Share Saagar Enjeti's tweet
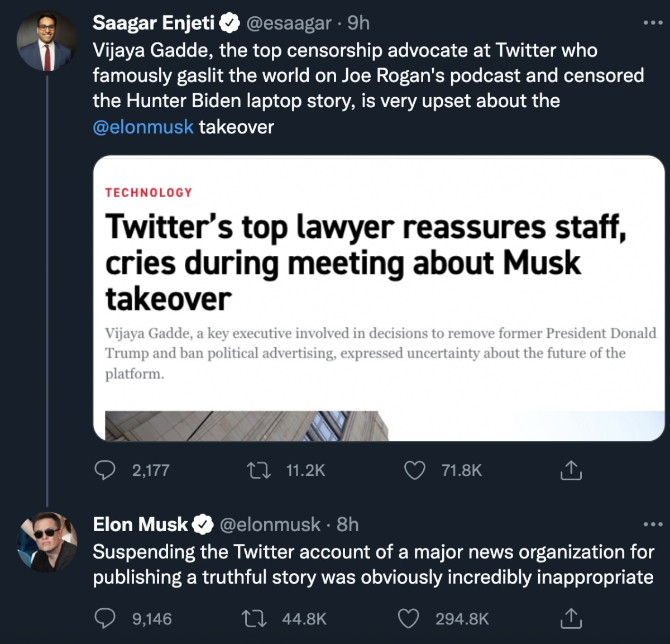Screen dimensions: 670x644 [x=570, y=470]
